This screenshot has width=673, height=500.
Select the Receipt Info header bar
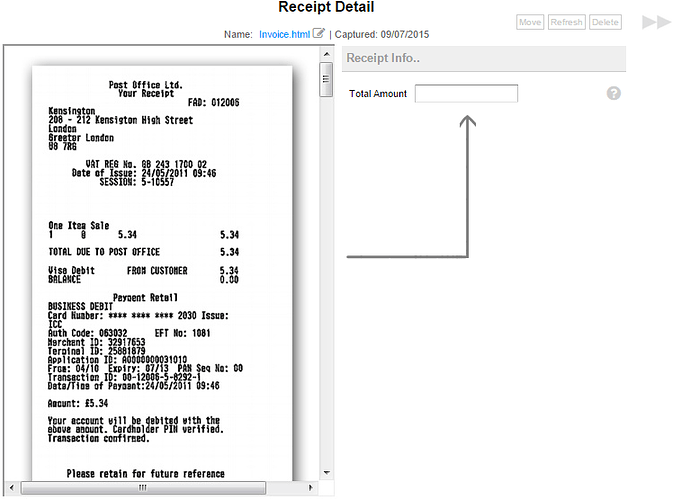click(483, 58)
